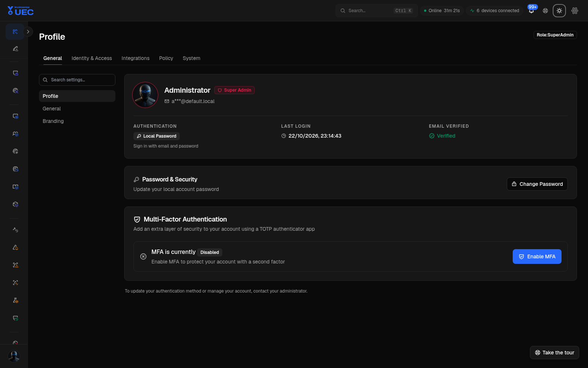
Task: Open the users with cube sidebar icon
Action: point(15,134)
